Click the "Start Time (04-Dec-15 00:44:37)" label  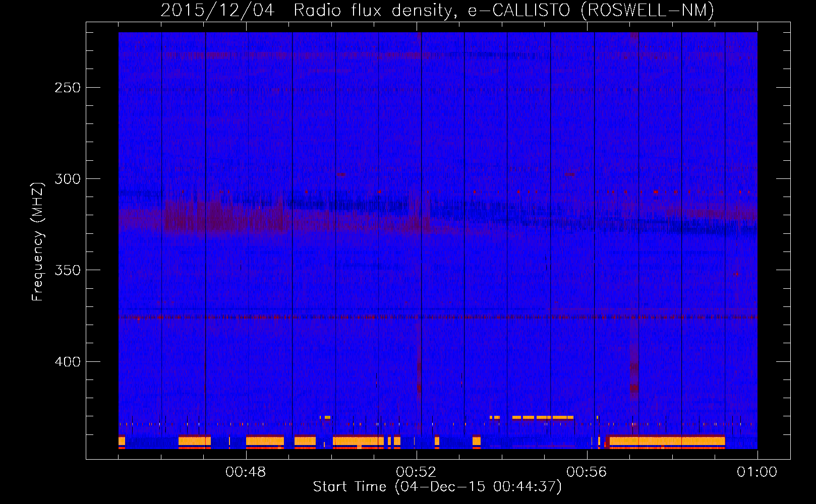click(437, 487)
